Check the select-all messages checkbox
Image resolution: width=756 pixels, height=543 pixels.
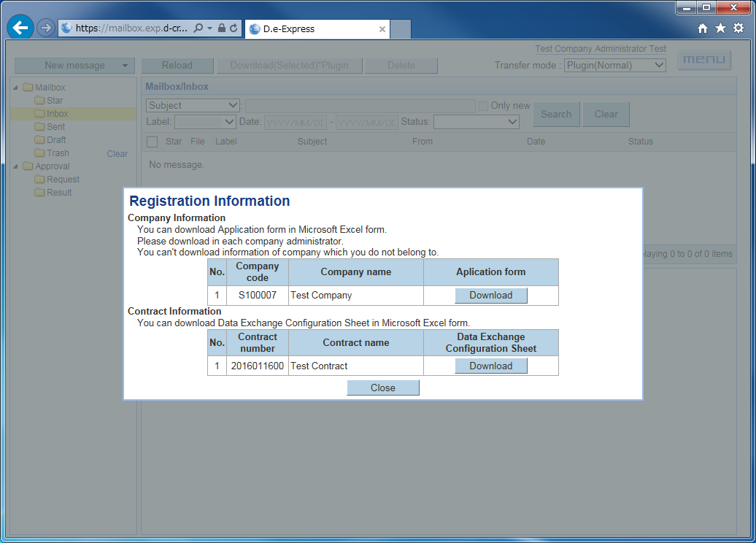tap(152, 142)
